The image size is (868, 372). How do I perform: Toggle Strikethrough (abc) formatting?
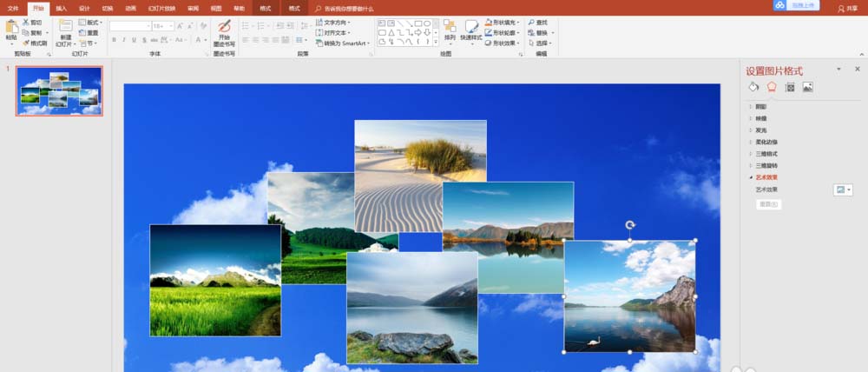[x=155, y=40]
